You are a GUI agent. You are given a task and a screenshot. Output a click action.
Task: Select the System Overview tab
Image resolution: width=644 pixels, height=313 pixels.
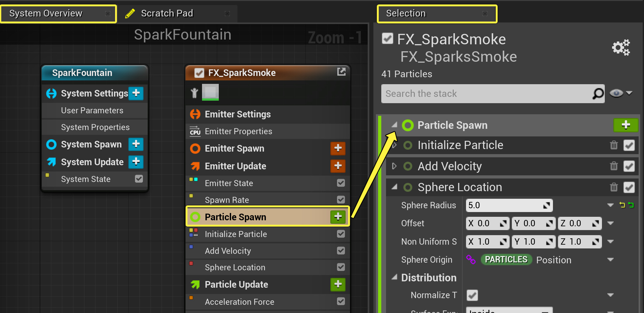46,13
